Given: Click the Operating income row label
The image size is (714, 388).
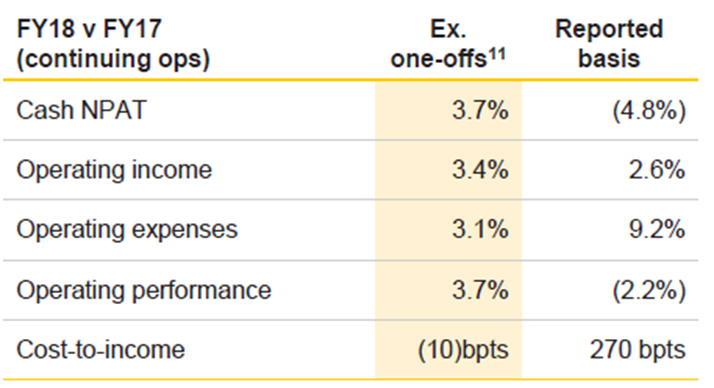Looking at the screenshot, I should pos(114,170).
